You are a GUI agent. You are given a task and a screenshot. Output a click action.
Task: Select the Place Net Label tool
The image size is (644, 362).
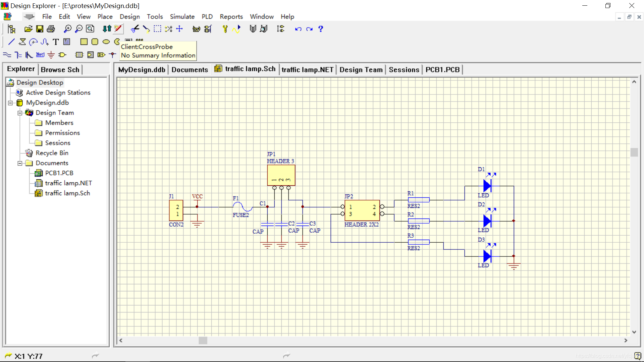click(x=40, y=55)
